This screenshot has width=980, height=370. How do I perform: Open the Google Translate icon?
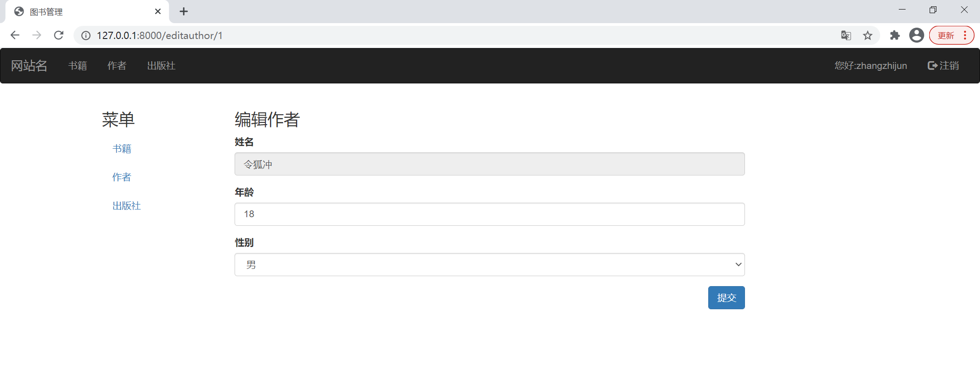click(846, 35)
